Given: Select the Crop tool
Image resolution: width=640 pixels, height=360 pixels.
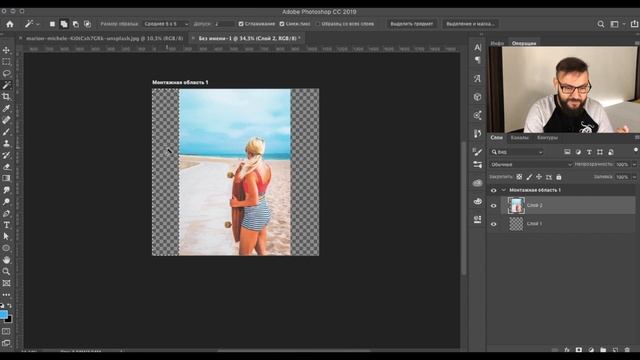Looking at the screenshot, I should [6, 97].
